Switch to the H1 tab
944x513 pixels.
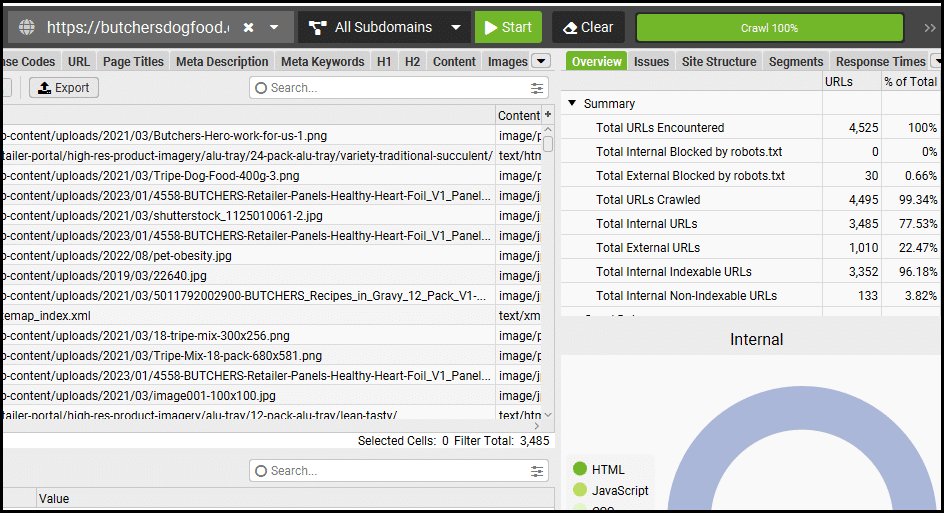[x=384, y=61]
